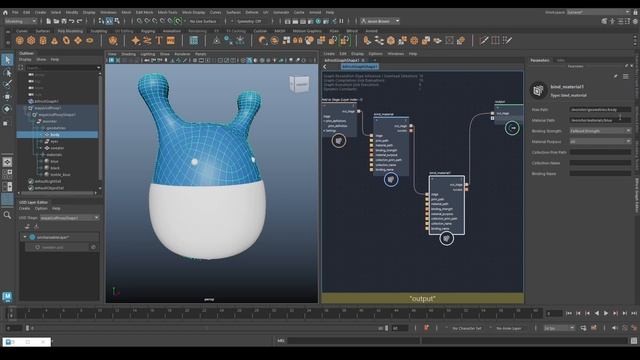This screenshot has height=360, width=640.
Task: Click the Prim Path input field
Action: click(600, 109)
